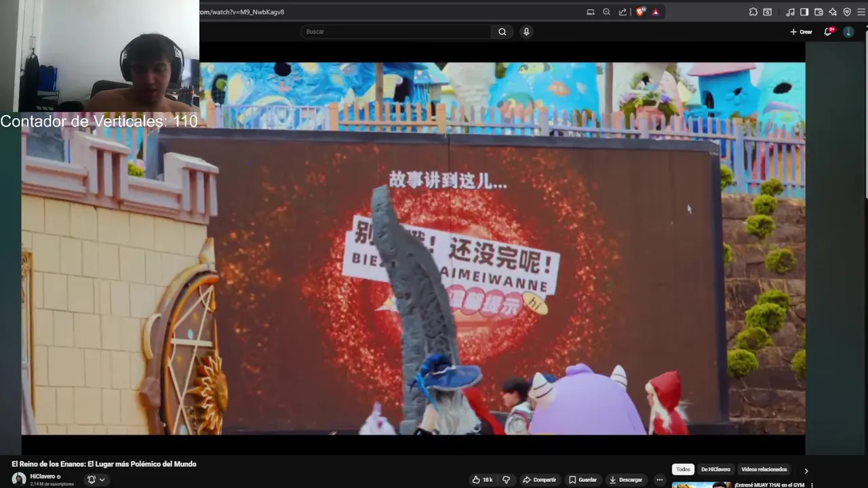Open YouTube notifications bell

[829, 32]
